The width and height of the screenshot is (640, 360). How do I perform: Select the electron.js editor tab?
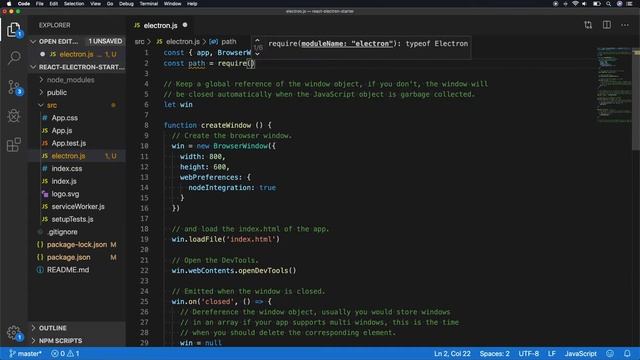point(160,25)
